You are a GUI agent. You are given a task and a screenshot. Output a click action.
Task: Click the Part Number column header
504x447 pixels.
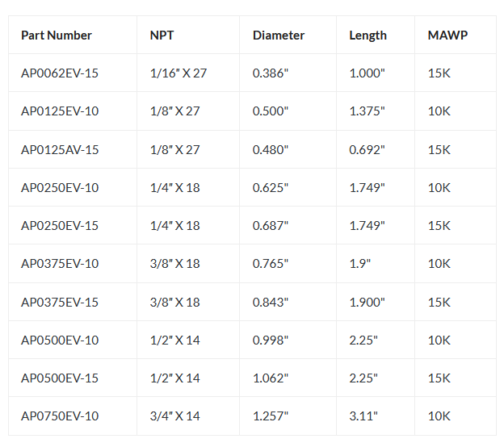tap(57, 36)
